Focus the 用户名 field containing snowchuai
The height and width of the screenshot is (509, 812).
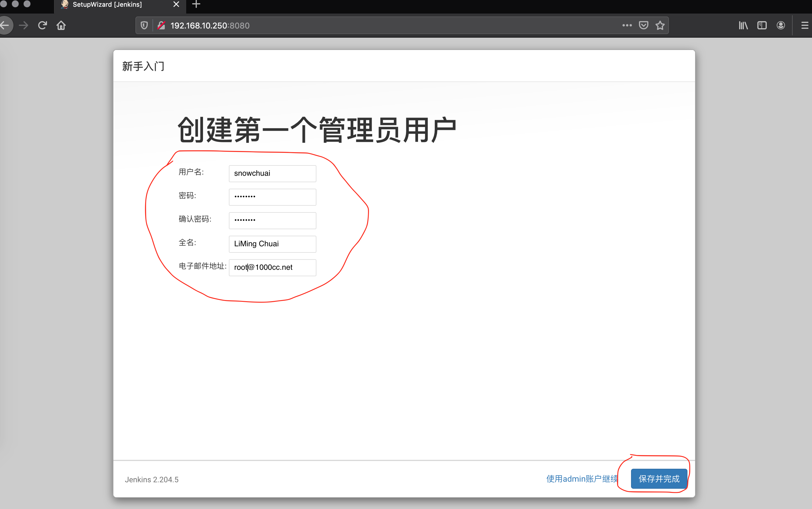coord(272,173)
